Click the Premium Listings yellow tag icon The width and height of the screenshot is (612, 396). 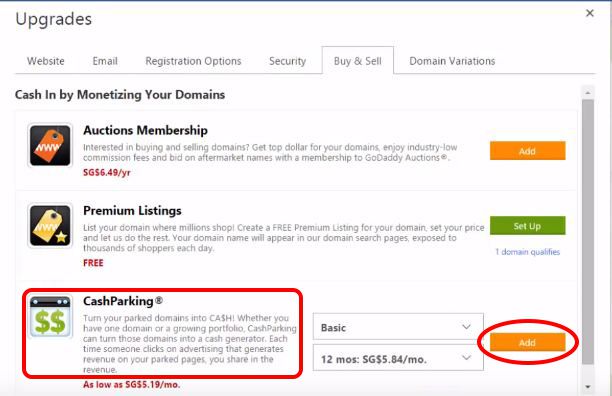(50, 226)
